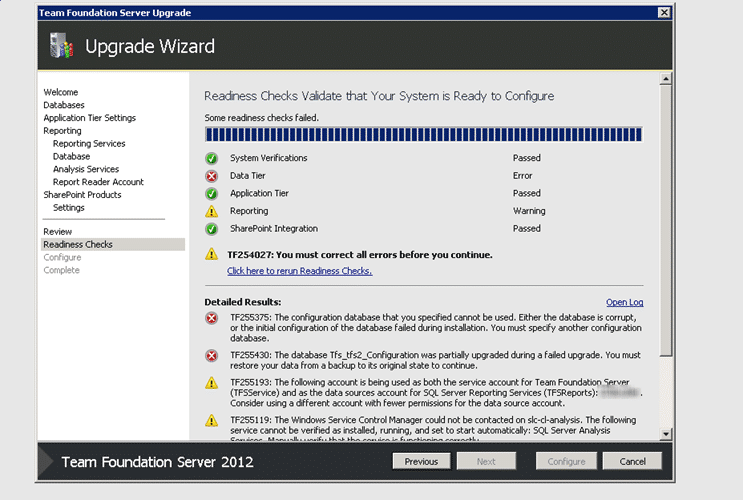This screenshot has width=743, height=500.
Task: Select Settings under SharePoint Products
Action: point(69,207)
